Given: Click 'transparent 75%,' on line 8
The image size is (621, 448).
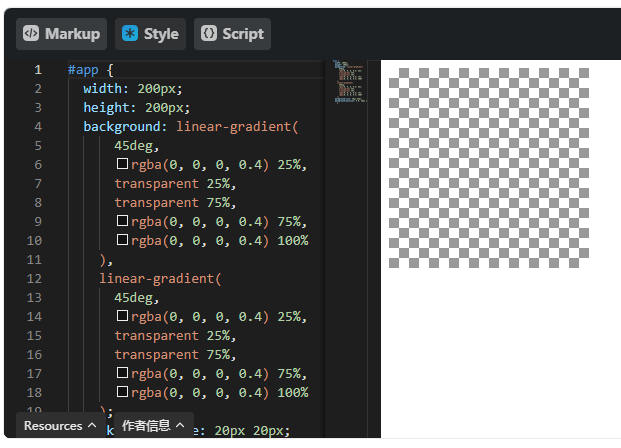Looking at the screenshot, I should click(175, 203).
